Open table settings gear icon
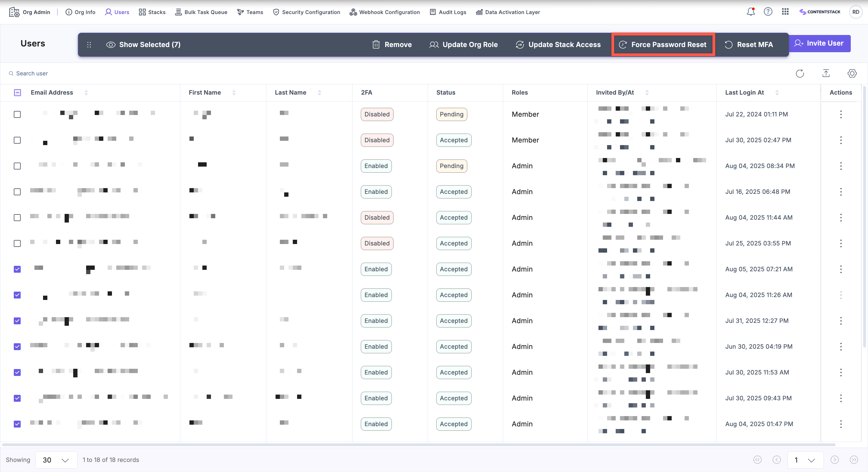Screen dimensions: 868x472 coord(852,73)
